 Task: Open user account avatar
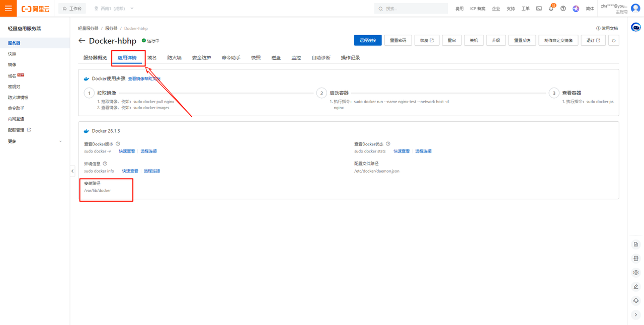click(x=635, y=9)
